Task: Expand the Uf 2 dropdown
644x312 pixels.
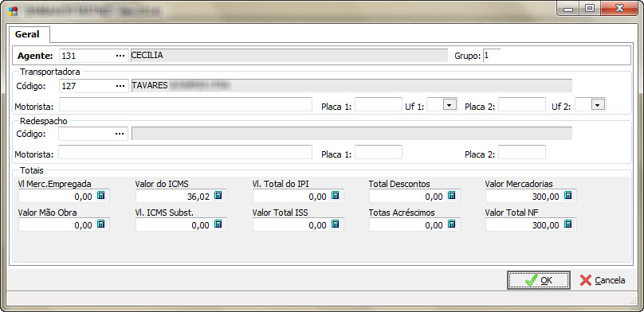Action: click(x=598, y=105)
